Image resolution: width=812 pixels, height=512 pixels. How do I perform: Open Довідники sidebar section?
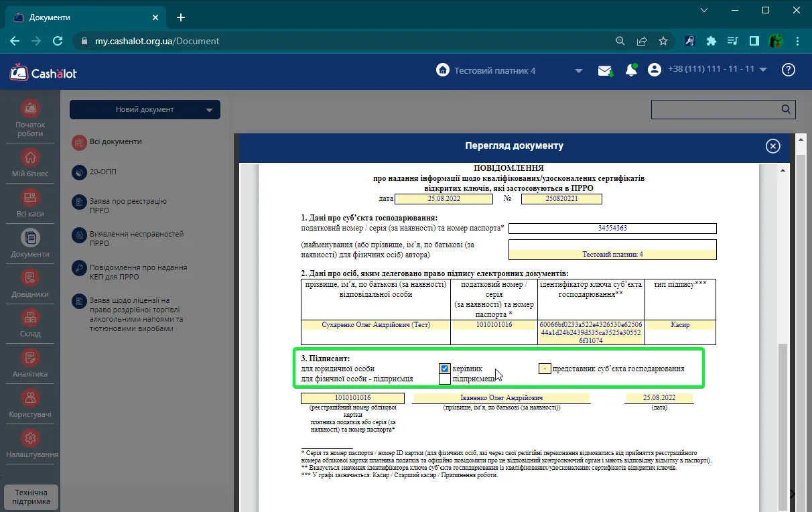[x=30, y=283]
